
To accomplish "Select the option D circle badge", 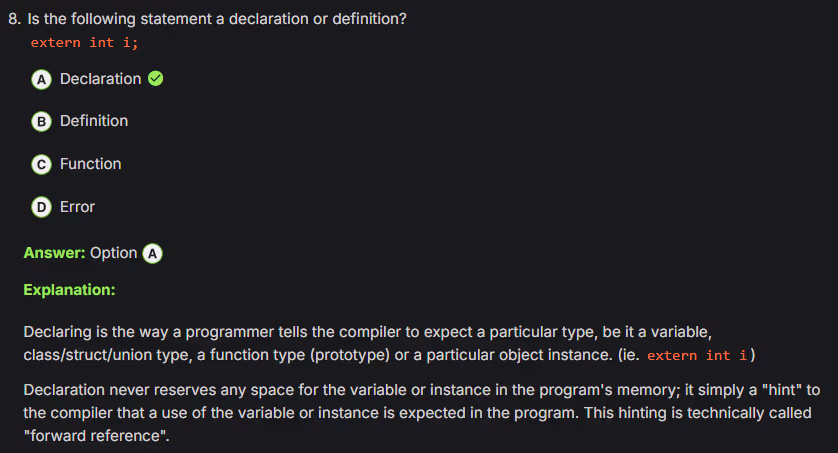I will click(x=41, y=208).
